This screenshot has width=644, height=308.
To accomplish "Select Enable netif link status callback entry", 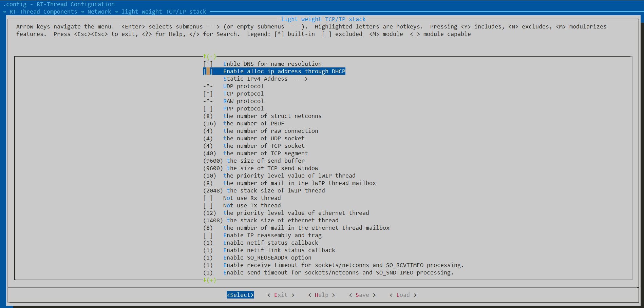I will coord(269,250).
